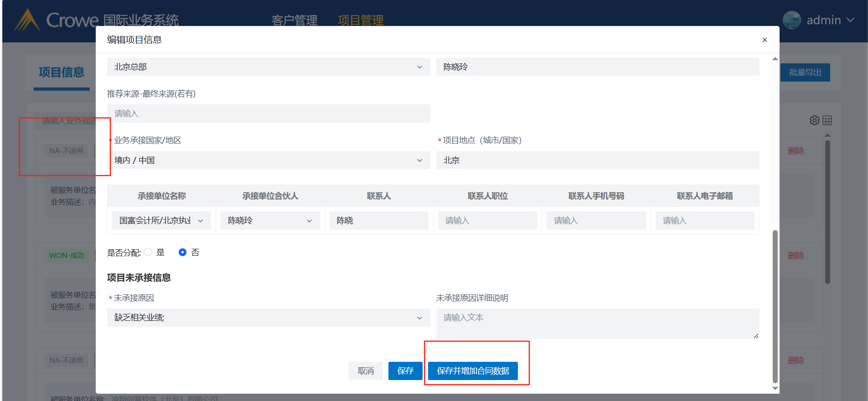Click the table column layout icon
Screen dimensions: 868x401
click(x=827, y=120)
